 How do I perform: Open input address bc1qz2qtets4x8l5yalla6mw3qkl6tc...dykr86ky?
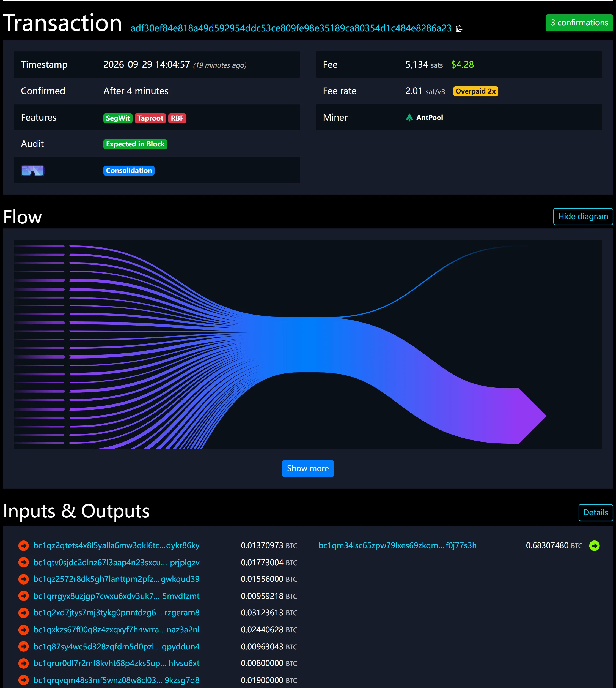coord(116,545)
